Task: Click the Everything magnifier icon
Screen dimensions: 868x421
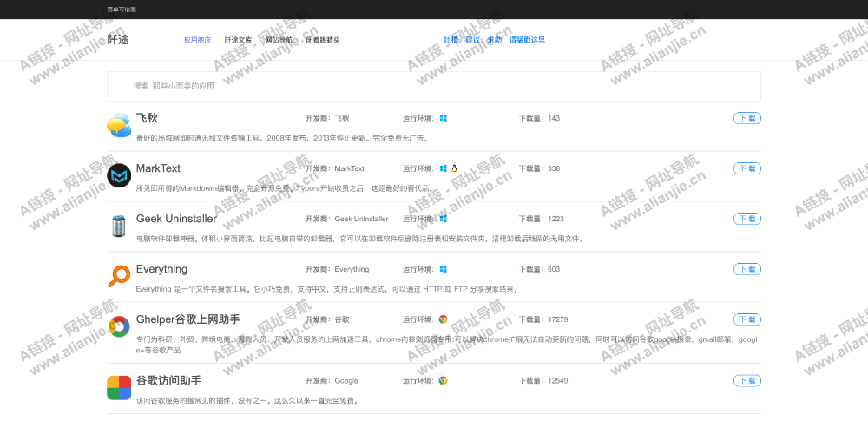Action: point(119,276)
